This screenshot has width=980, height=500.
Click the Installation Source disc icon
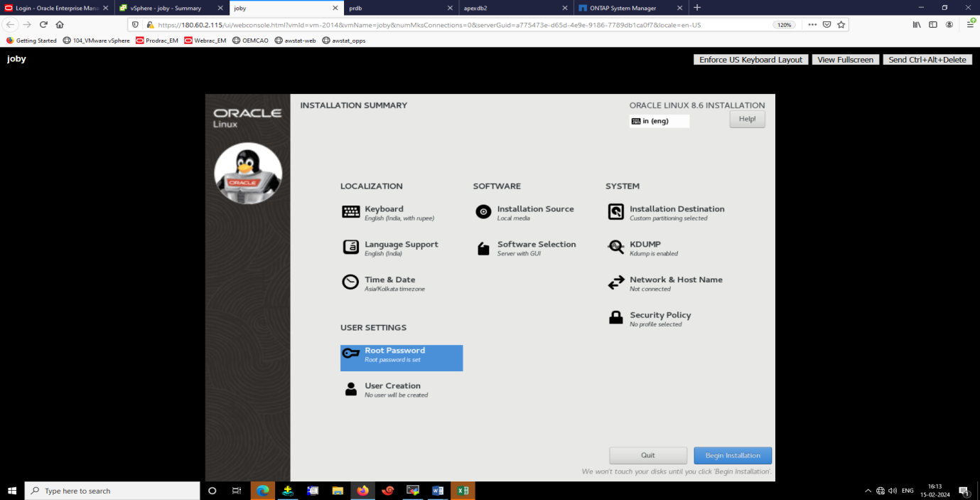pyautogui.click(x=483, y=212)
